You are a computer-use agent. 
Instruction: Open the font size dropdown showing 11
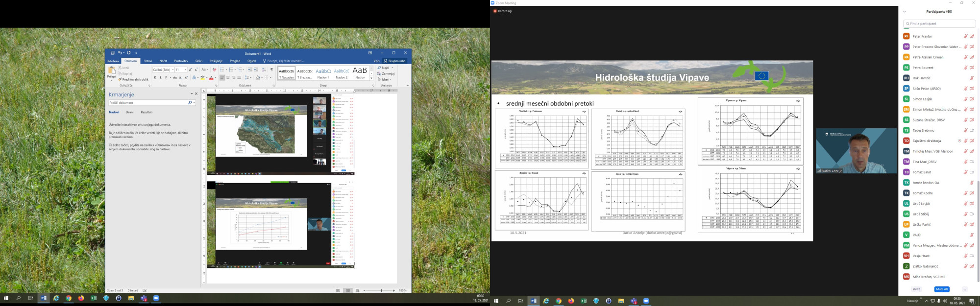(186, 70)
